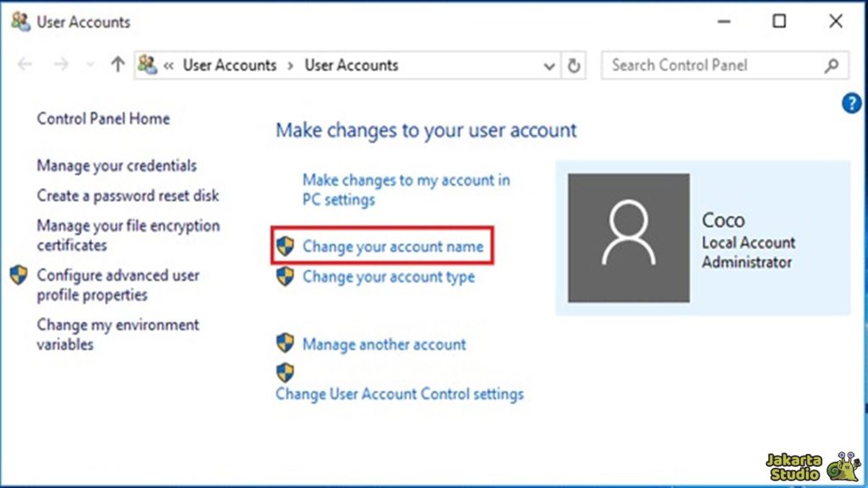Click the up one level arrow

pyautogui.click(x=117, y=65)
